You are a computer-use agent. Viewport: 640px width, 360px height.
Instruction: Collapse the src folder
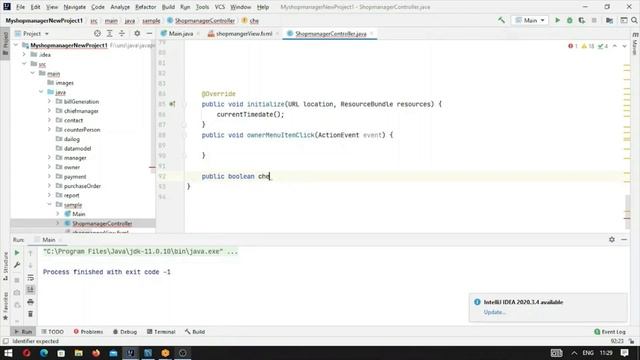pos(24,64)
